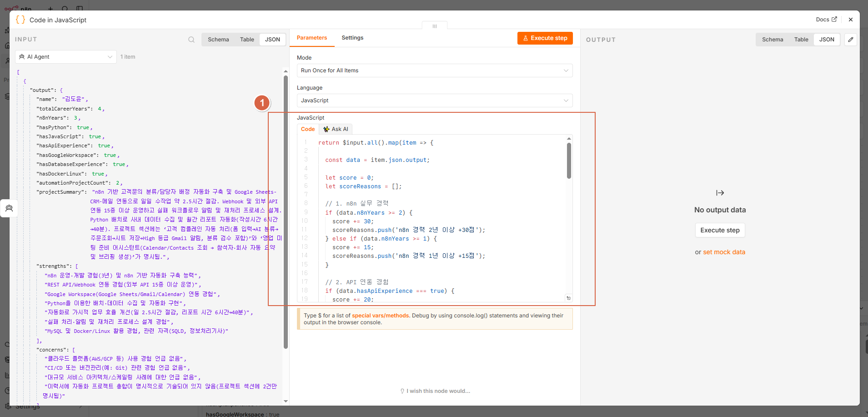Open the AI Agent input node dropdown

[x=66, y=57]
